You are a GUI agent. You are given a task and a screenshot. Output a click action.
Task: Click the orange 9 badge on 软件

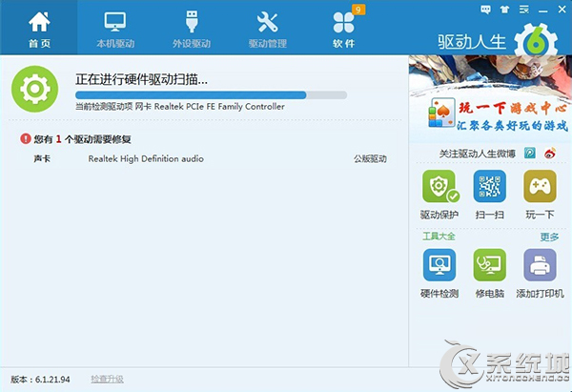tap(358, 10)
